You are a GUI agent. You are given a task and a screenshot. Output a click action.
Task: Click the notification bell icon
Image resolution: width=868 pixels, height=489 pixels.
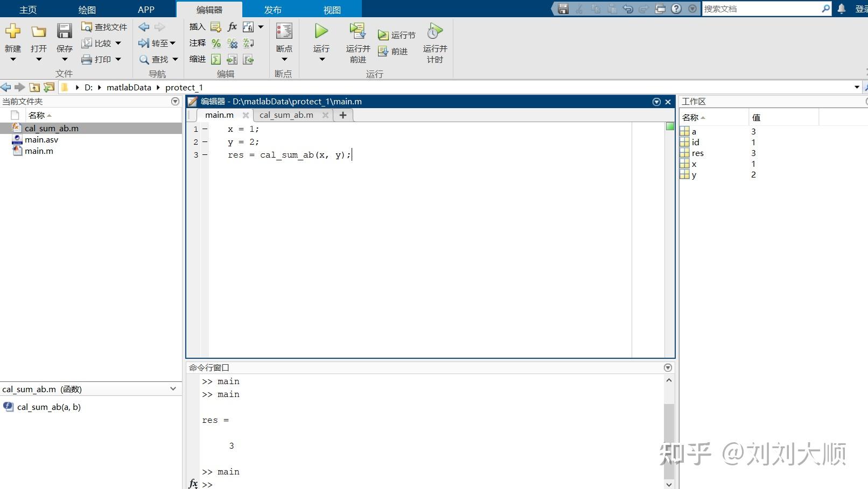842,9
